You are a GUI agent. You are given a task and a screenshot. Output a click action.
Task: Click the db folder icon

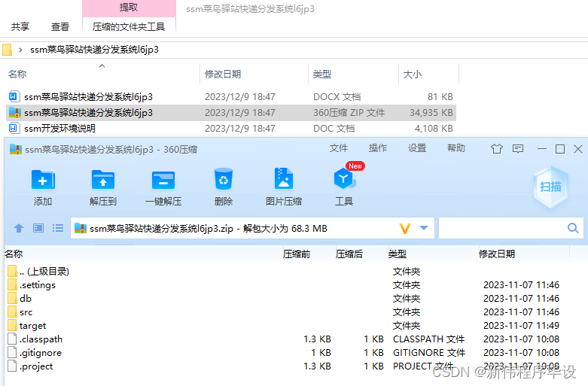(12, 298)
